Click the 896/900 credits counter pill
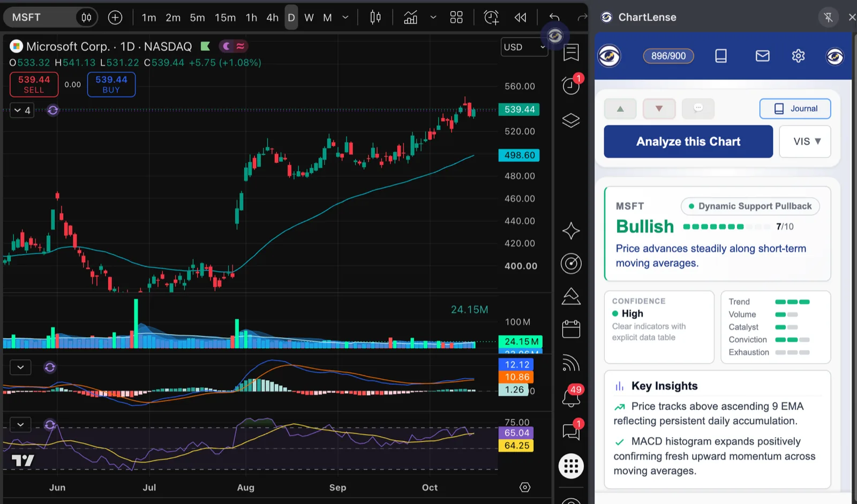Image resolution: width=857 pixels, height=504 pixels. pyautogui.click(x=668, y=56)
